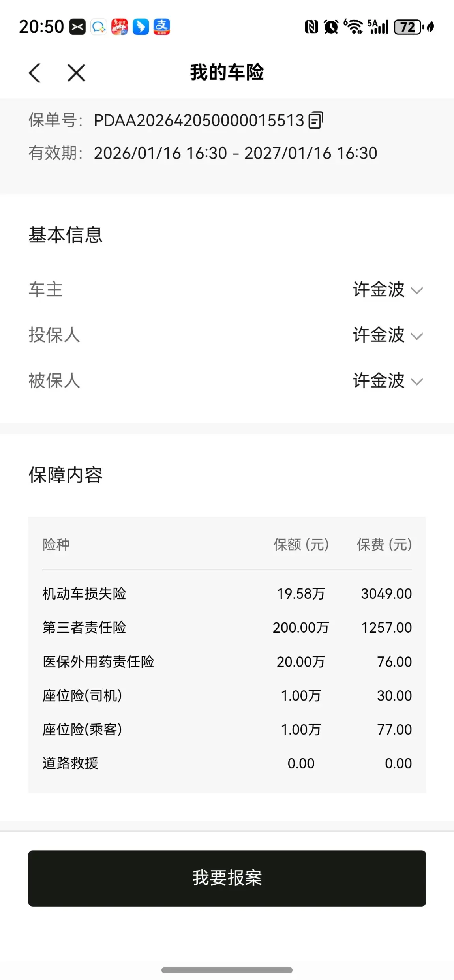Expand the 被保人 details chevron
Image resolution: width=454 pixels, height=980 pixels.
pyautogui.click(x=417, y=382)
